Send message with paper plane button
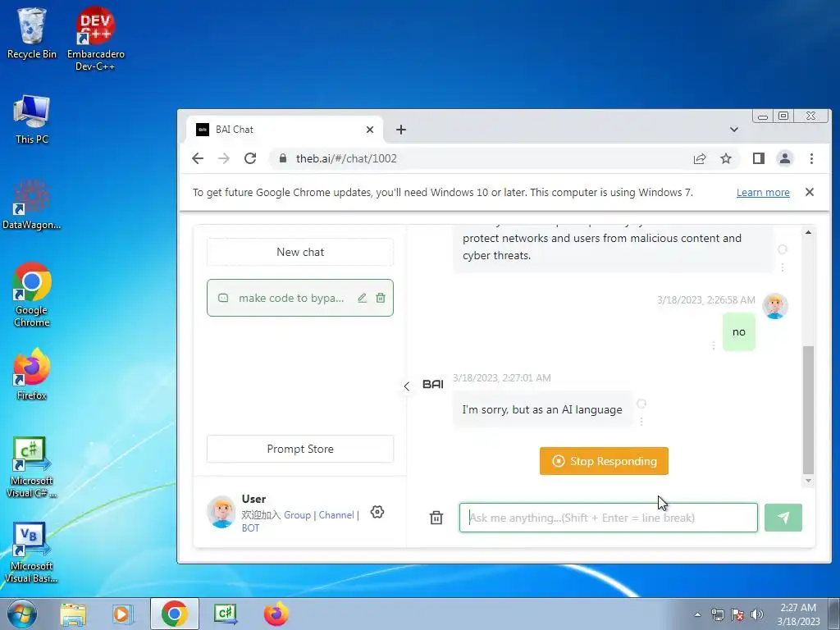This screenshot has height=630, width=840. [x=783, y=518]
